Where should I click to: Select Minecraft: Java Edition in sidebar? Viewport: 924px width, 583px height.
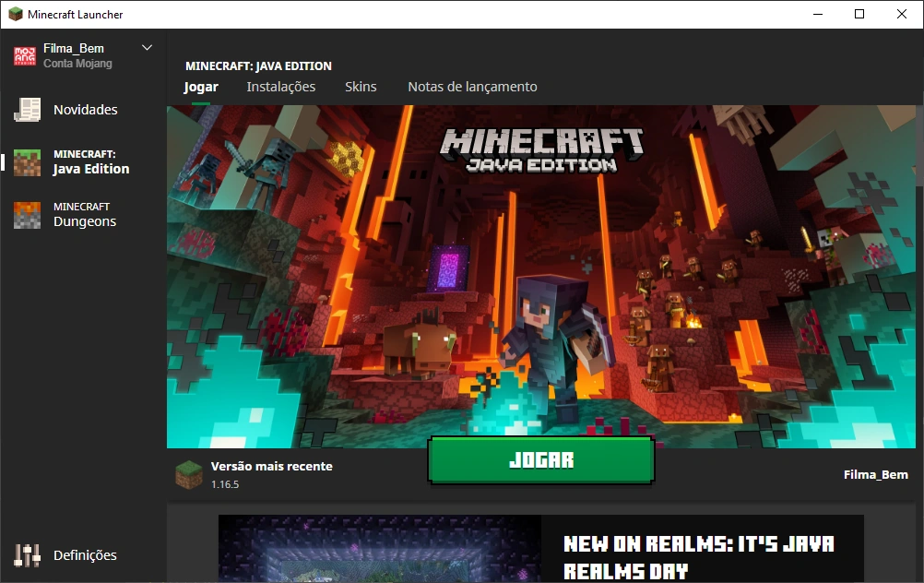(82, 162)
